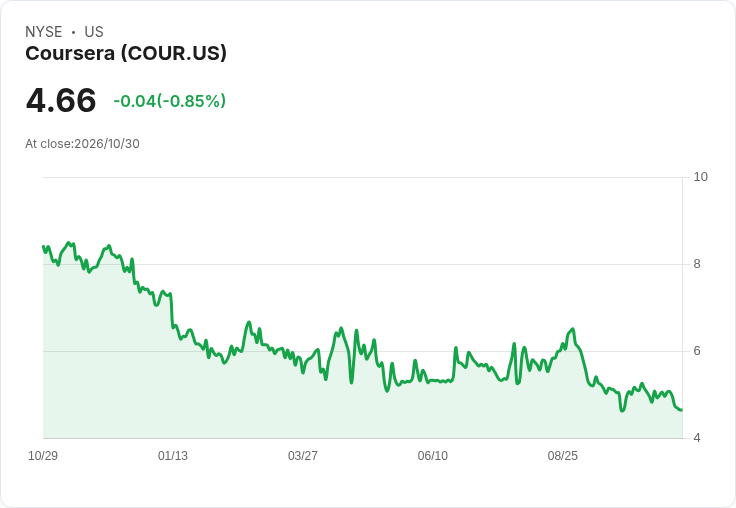This screenshot has height=508, width=736.
Task: Click the 06/10 x-axis date label
Action: pyautogui.click(x=433, y=455)
